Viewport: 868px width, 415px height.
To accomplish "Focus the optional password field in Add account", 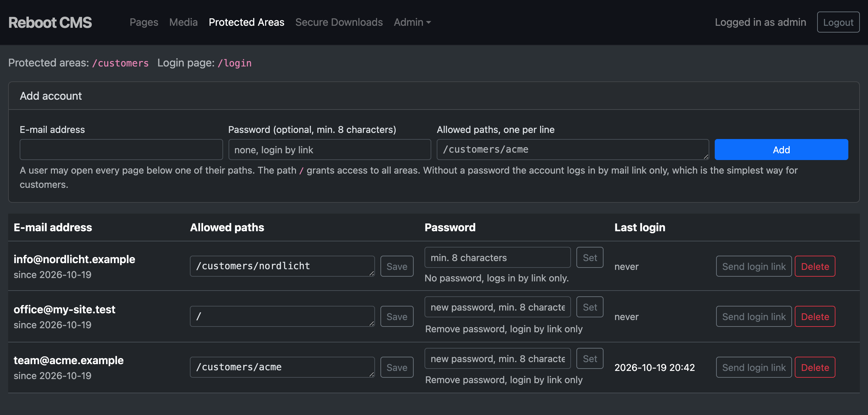I will tap(330, 150).
